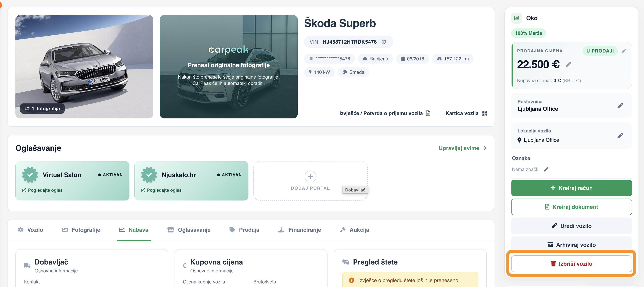Click the Kreiraj račun button
Image resolution: width=644 pixels, height=287 pixels.
pyautogui.click(x=571, y=188)
